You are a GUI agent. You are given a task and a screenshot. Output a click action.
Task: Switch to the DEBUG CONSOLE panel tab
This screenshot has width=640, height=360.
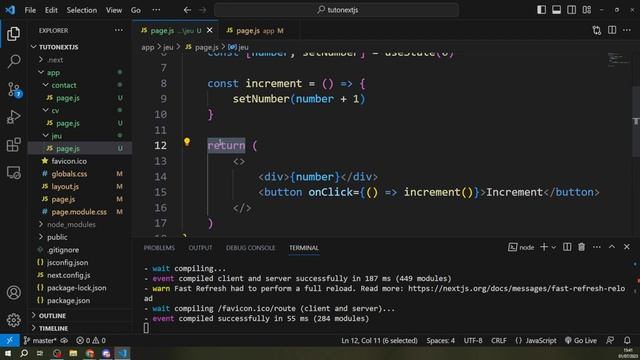tap(250, 248)
